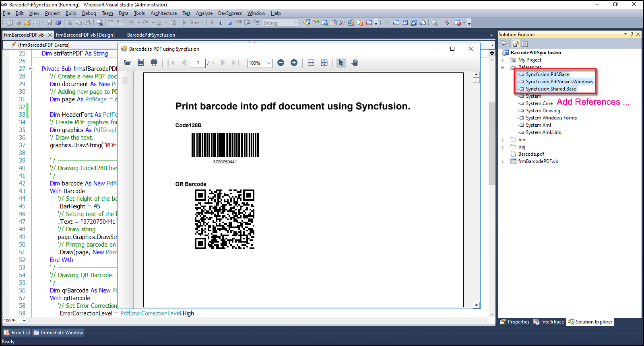Click the Undo arrow icon

[131, 23]
